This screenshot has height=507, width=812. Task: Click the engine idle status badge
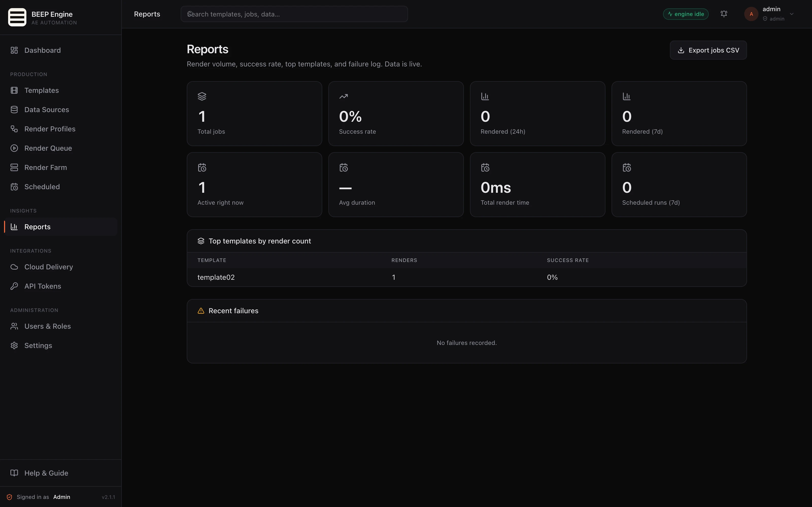686,14
